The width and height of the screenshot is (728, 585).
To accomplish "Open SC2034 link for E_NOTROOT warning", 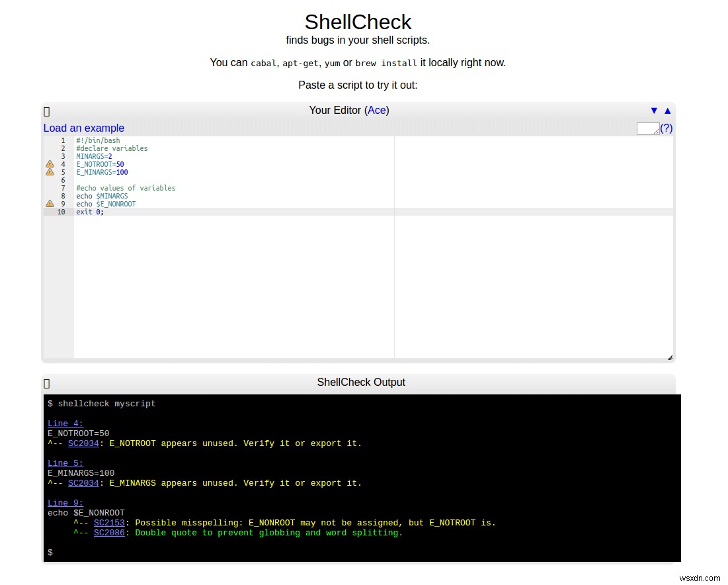I will coord(83,443).
